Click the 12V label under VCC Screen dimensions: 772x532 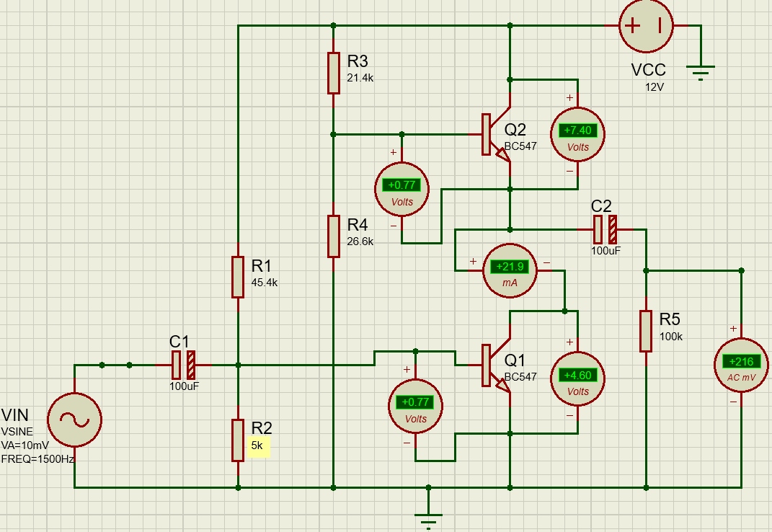(655, 87)
